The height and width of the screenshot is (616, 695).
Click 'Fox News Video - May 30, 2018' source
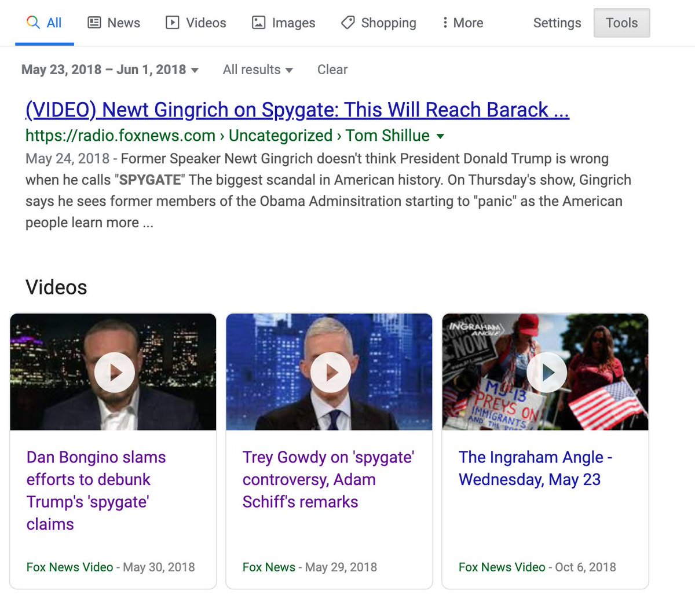pyautogui.click(x=111, y=567)
